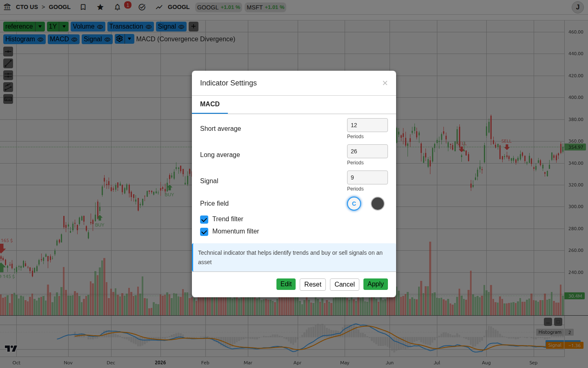The width and height of the screenshot is (588, 368).
Task: Uncheck the Trend filter checkbox
Action: pos(204,220)
